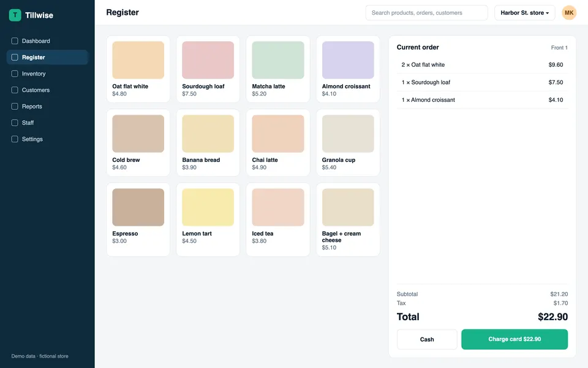This screenshot has width=588, height=368.
Task: Open the Dashboard menu item
Action: [47, 41]
